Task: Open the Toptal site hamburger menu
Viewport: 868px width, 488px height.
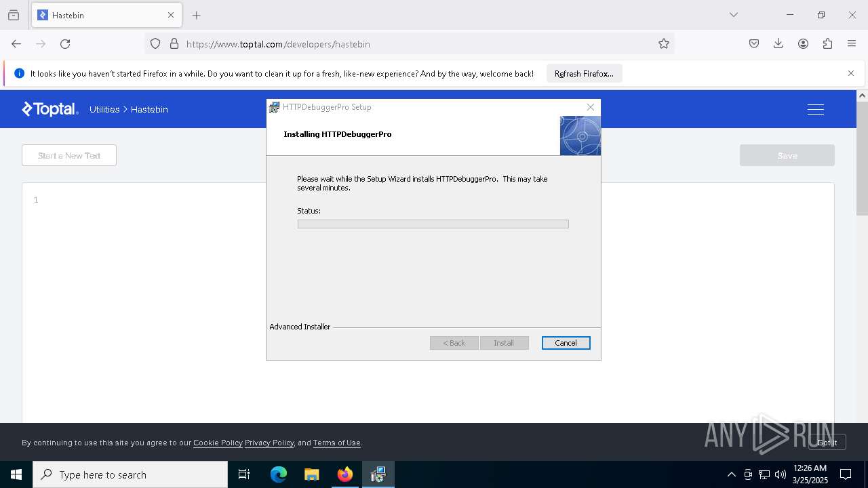Action: [x=816, y=109]
